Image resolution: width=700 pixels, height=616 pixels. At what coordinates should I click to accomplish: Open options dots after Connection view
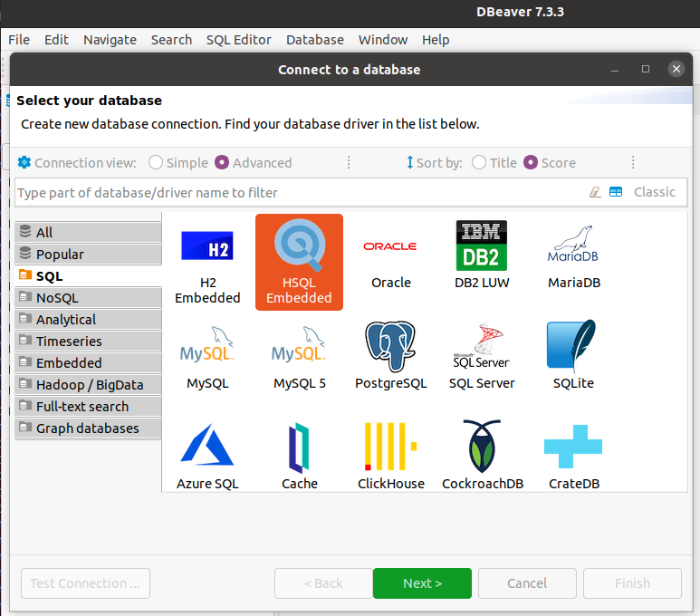pos(349,162)
